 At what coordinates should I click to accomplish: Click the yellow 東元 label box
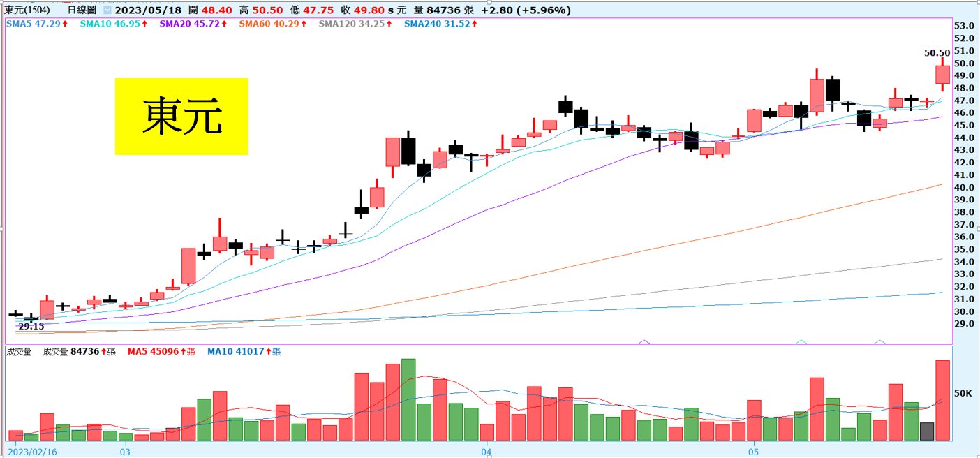click(x=181, y=117)
